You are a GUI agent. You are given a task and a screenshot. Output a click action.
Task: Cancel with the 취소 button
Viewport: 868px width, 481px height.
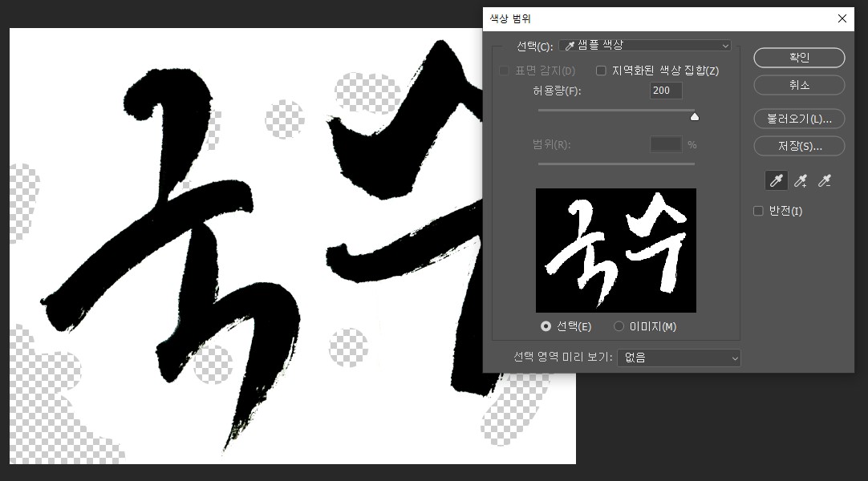(x=799, y=85)
